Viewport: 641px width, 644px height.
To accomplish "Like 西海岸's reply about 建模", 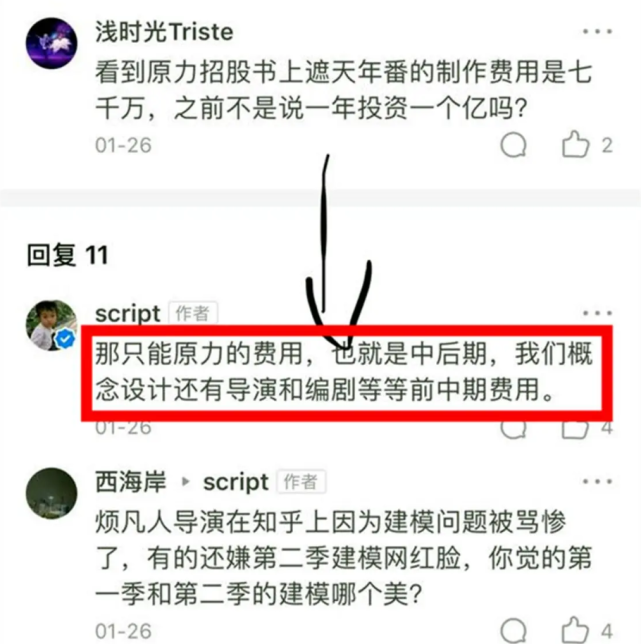I will (575, 630).
